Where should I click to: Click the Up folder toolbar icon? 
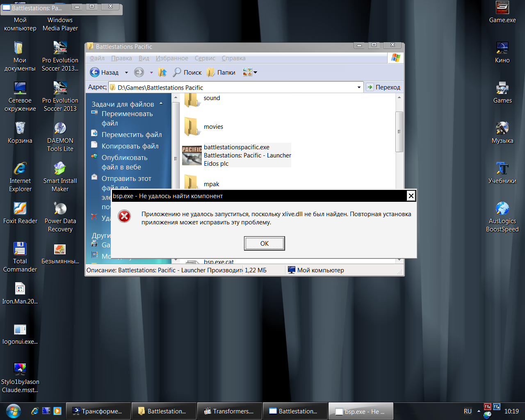[162, 72]
